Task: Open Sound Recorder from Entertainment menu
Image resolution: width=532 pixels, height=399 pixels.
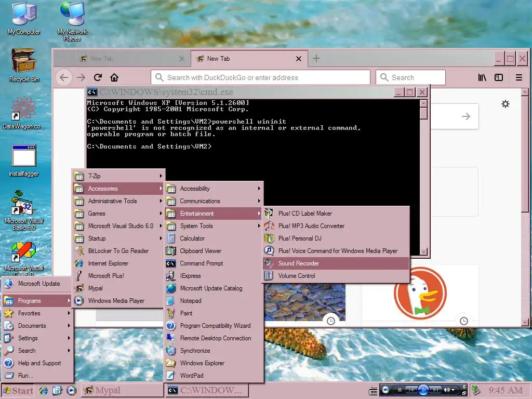Action: point(336,263)
